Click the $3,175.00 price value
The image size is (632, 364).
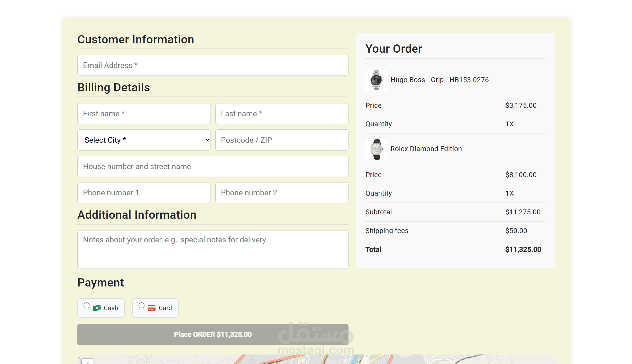tap(521, 106)
